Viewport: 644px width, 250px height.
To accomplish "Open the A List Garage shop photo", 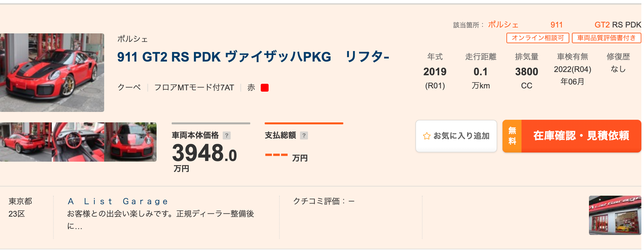I will click(615, 215).
